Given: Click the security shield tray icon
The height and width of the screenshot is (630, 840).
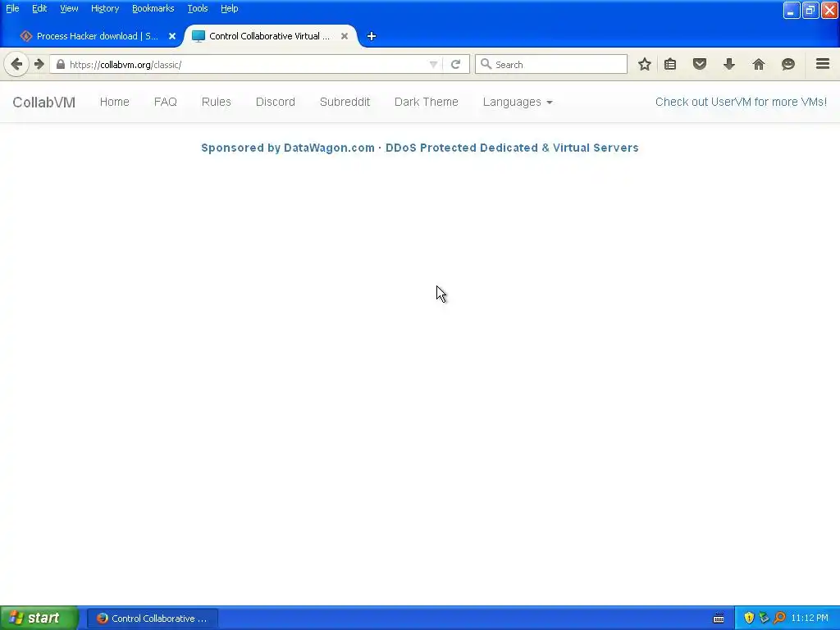Looking at the screenshot, I should [x=749, y=618].
